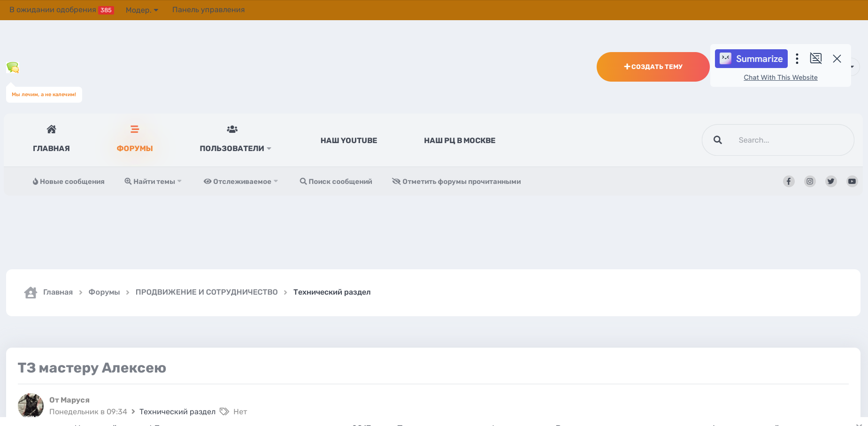Hide the Summarize widget via crossed-panel icon

tap(816, 59)
